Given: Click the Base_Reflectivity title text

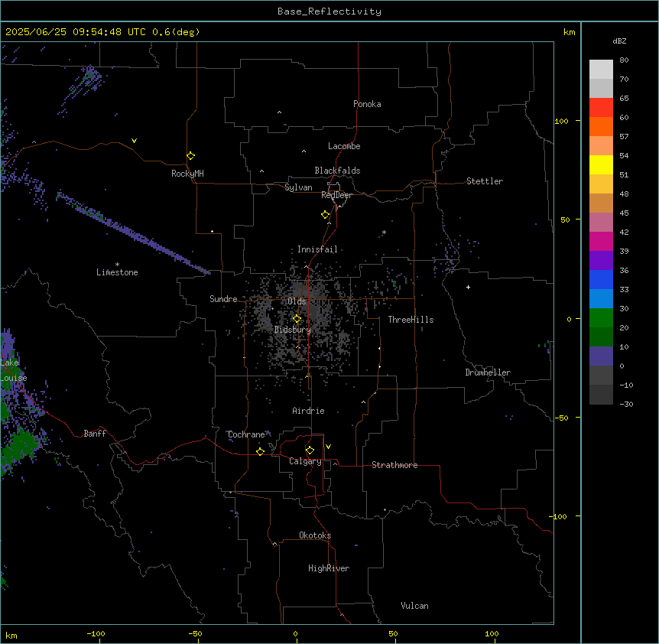Looking at the screenshot, I should click(x=329, y=11).
